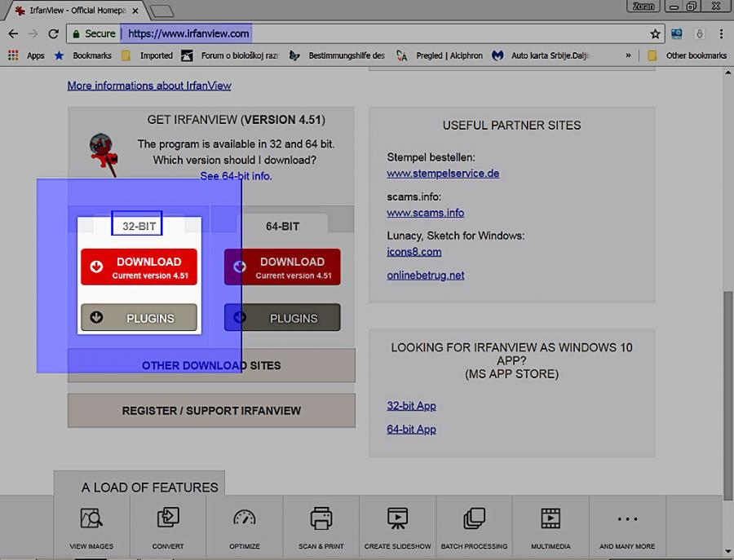Click the screen capture extension icon
Screen dimensions: 734x560
676,33
